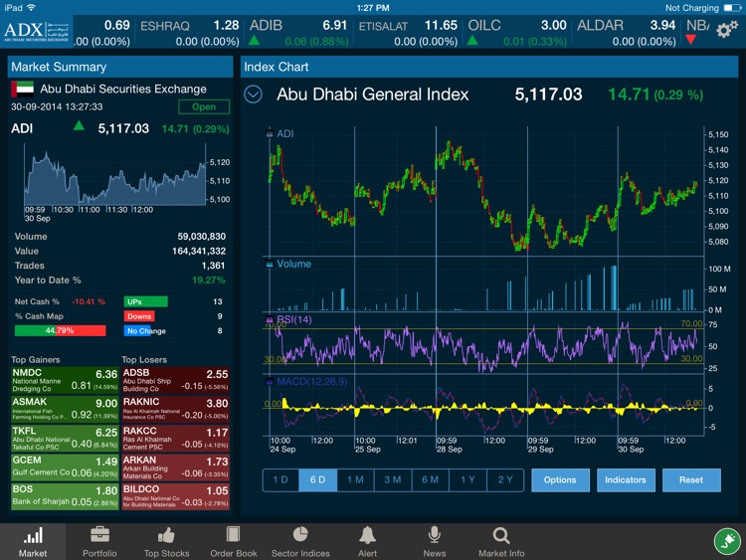
Task: Tap Trades count 1,361
Action: (213, 266)
